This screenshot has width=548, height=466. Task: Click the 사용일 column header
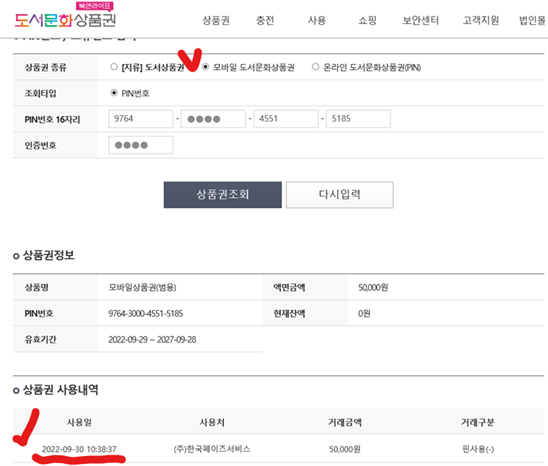pos(79,422)
